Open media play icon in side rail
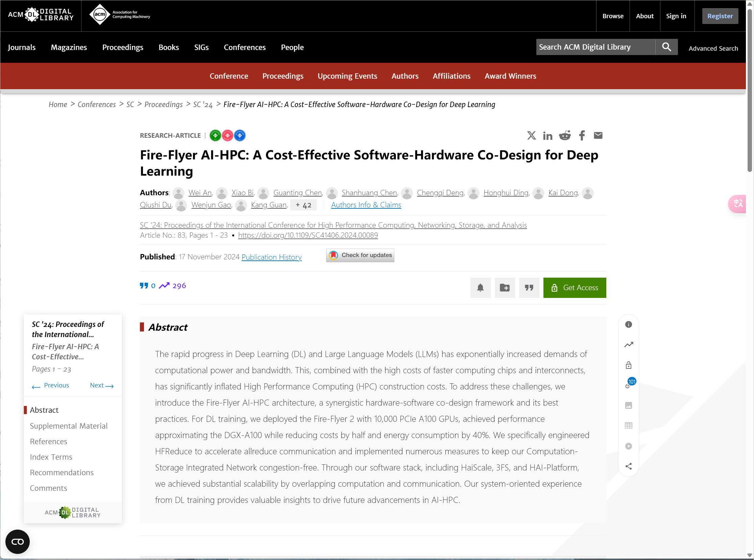This screenshot has height=560, width=754. click(x=629, y=446)
